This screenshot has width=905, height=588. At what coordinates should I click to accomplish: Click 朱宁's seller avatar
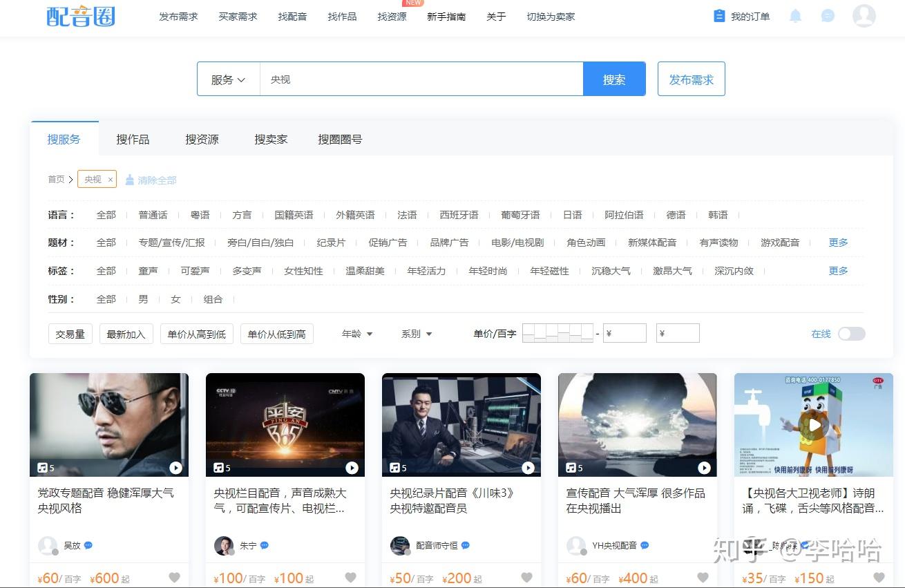click(x=224, y=545)
